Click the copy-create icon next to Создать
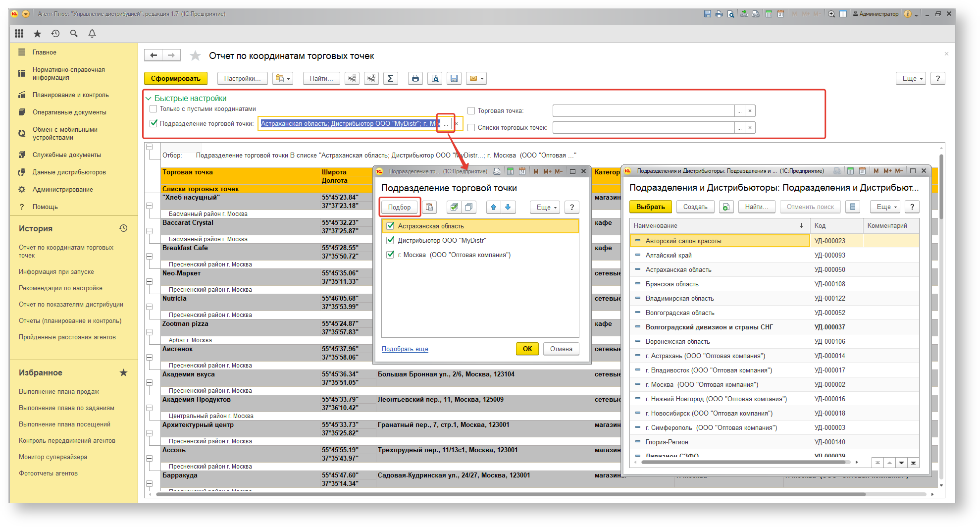Screen dimensions: 980x527 [726, 207]
